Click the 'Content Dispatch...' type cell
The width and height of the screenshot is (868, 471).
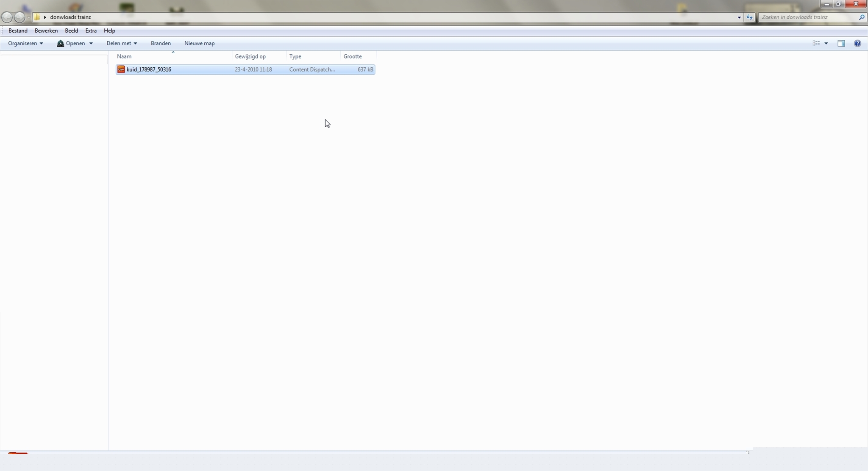click(312, 69)
